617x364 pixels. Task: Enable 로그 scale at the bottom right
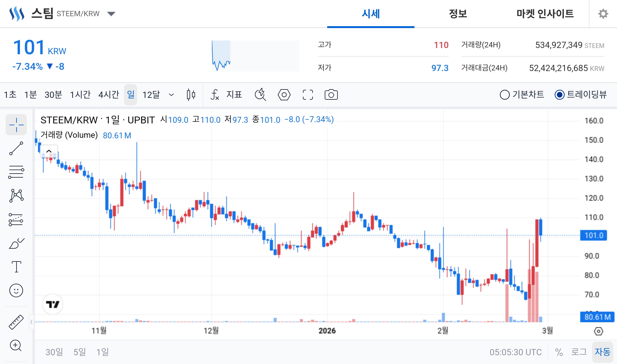click(579, 352)
